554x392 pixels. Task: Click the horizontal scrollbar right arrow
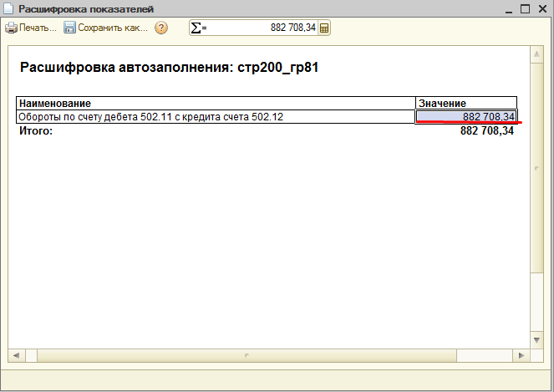(521, 356)
